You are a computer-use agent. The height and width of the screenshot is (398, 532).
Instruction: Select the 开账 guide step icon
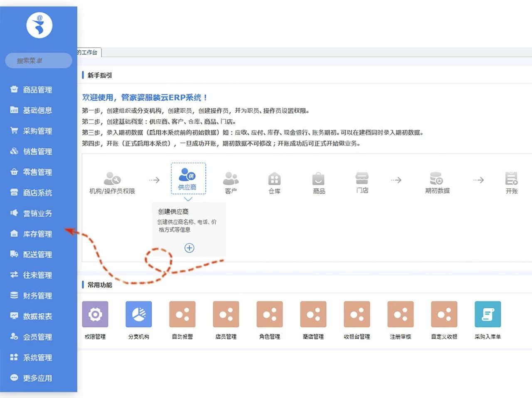pyautogui.click(x=511, y=178)
